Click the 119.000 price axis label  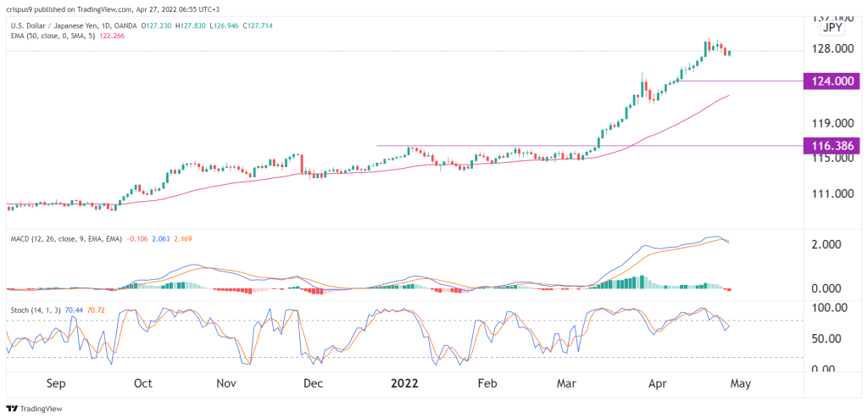pyautogui.click(x=832, y=123)
